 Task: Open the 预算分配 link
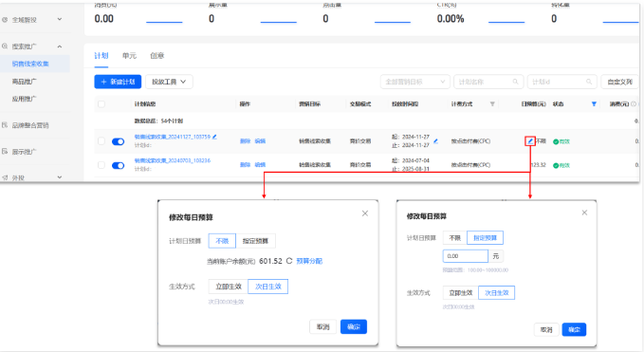pos(309,261)
